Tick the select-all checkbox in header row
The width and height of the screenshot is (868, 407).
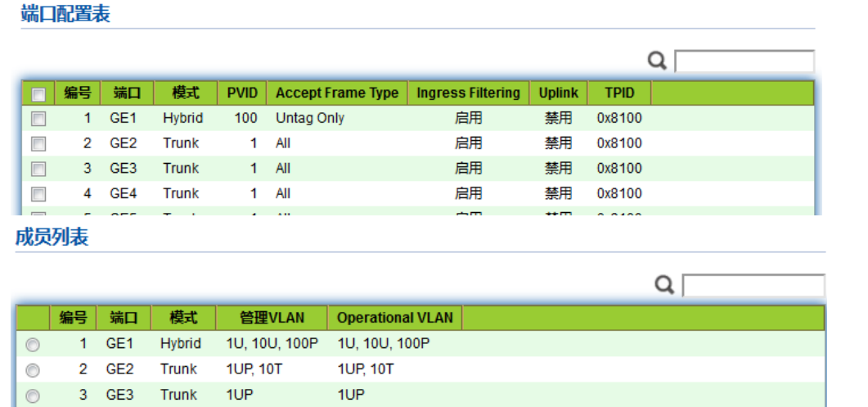(38, 93)
